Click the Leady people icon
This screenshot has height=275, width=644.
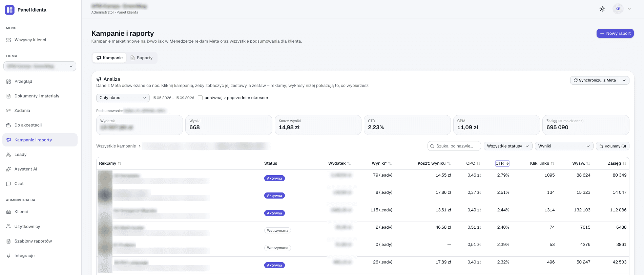8,155
